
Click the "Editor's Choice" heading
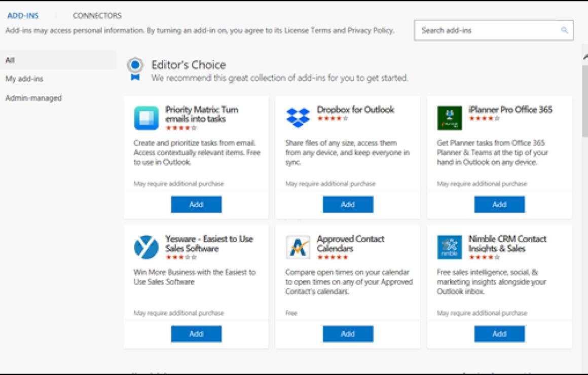[189, 65]
